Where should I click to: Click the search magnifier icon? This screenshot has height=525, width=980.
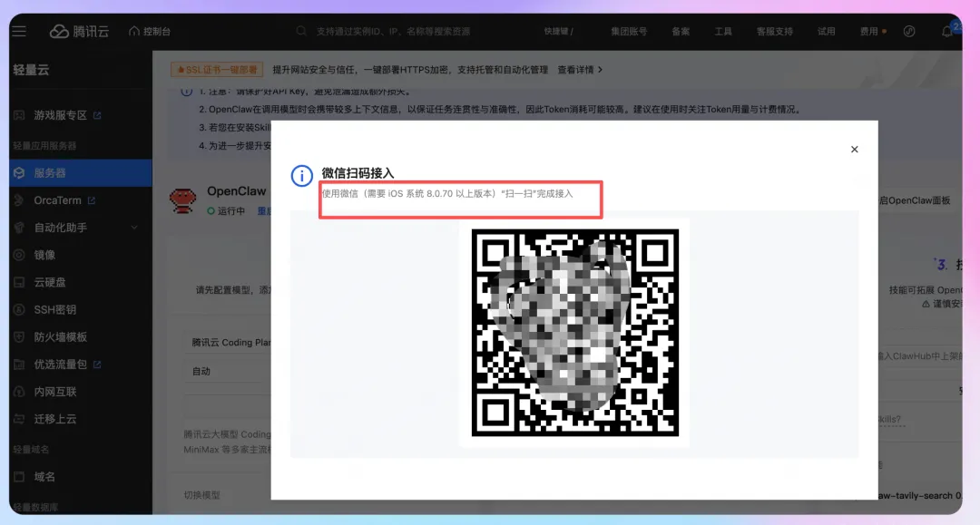[301, 31]
